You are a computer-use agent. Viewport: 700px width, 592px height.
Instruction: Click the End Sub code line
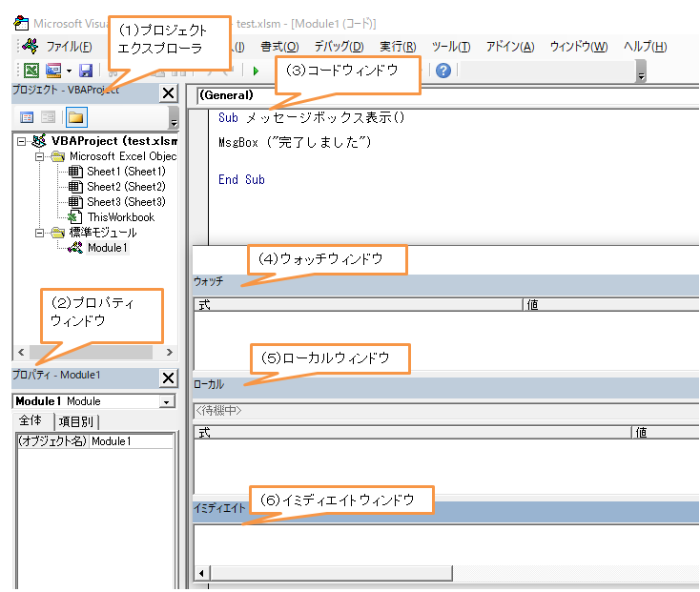241,180
